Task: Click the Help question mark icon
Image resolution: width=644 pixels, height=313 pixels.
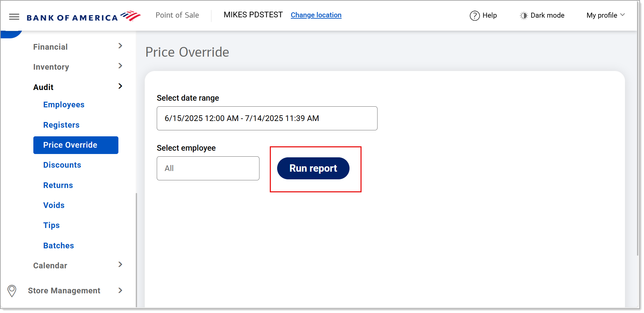Action: 475,16
